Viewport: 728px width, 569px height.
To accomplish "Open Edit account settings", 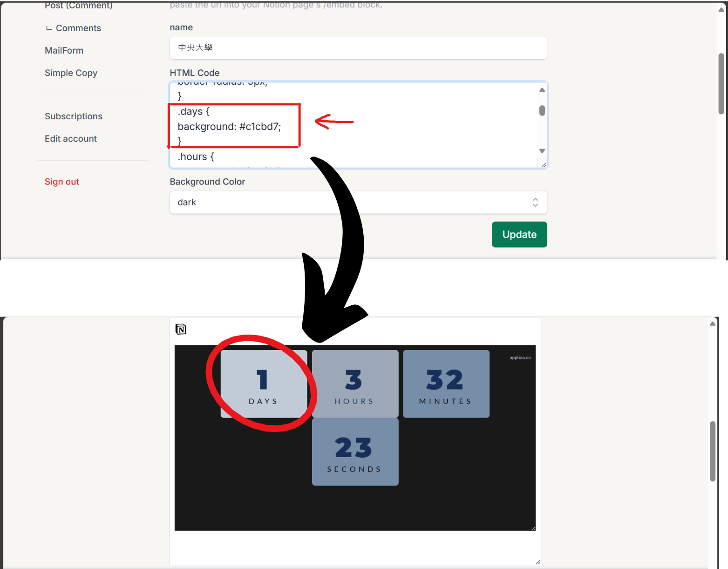I will pos(71,138).
